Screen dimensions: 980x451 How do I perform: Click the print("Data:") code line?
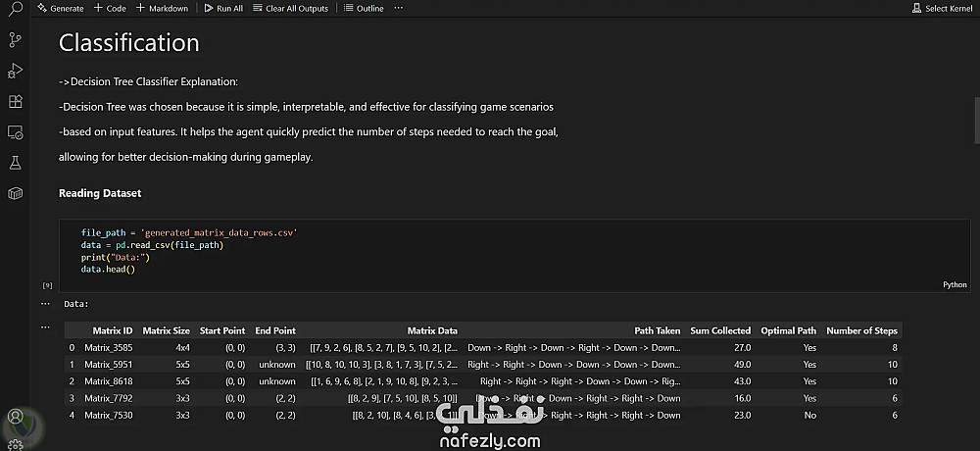[x=116, y=257]
